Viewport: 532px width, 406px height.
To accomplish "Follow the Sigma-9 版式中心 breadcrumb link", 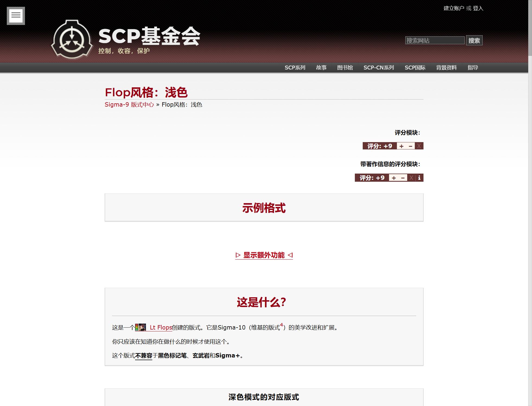I will [129, 105].
